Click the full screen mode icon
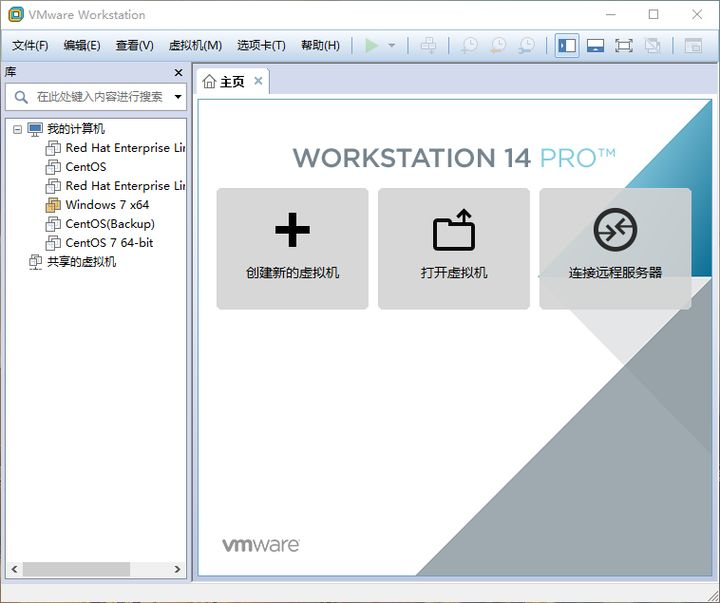The image size is (720, 603). 624,45
